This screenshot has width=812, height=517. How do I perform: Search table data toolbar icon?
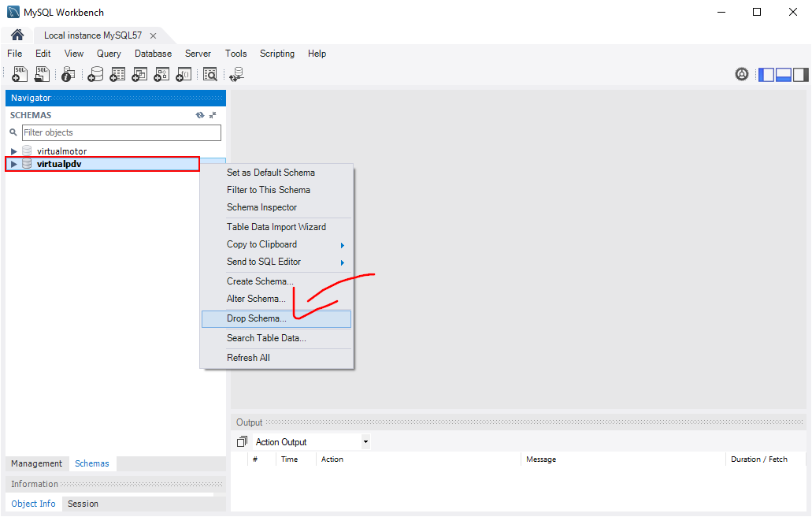pos(209,74)
